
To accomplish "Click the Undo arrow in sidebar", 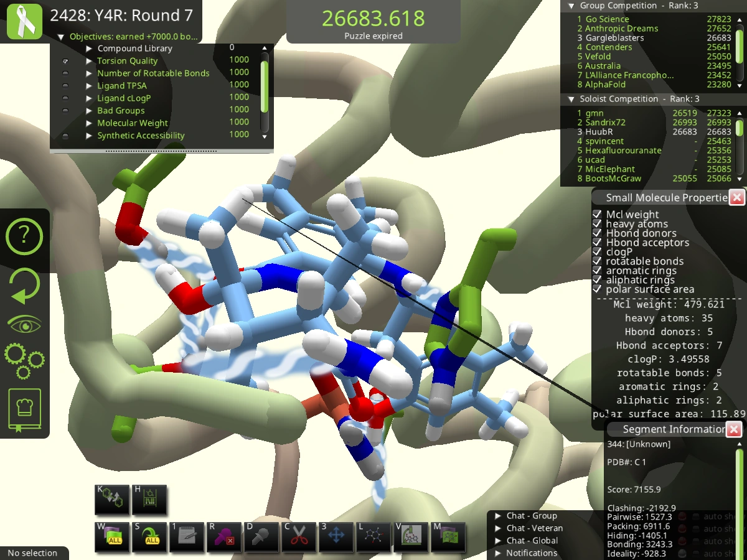I will [24, 286].
